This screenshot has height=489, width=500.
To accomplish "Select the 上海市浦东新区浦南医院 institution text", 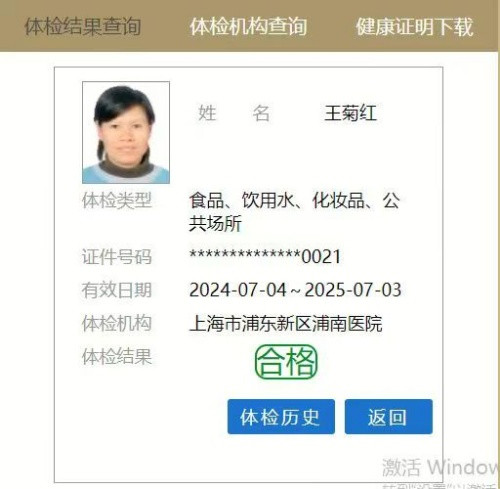I will [x=286, y=324].
